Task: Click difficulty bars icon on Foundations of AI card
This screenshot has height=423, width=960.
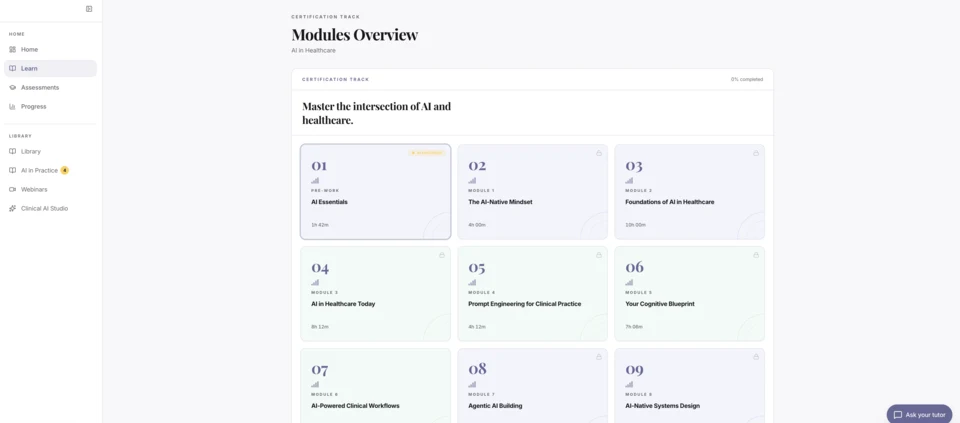Action: [629, 181]
